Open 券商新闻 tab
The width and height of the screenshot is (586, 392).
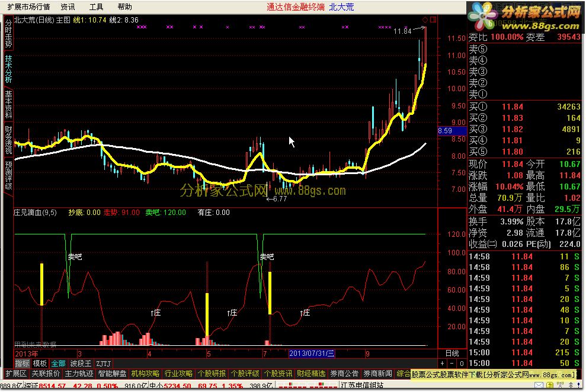coord(377,373)
